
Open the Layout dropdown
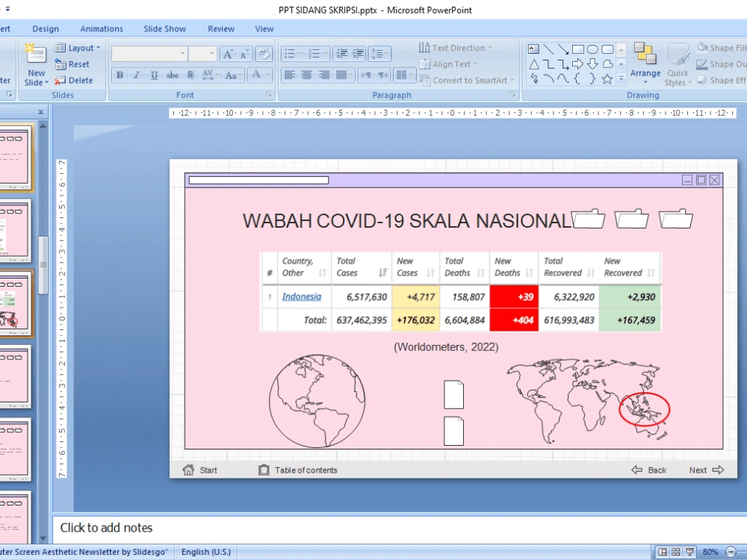(x=78, y=48)
